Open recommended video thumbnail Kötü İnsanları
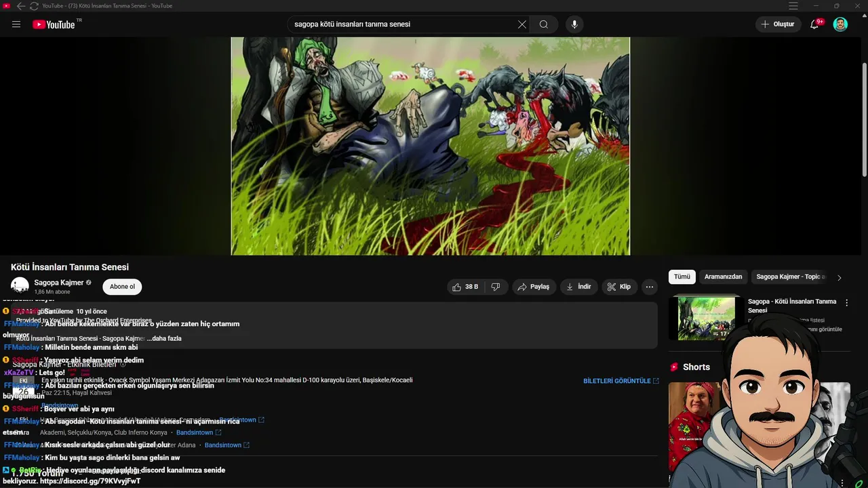The height and width of the screenshot is (488, 868). point(705,318)
